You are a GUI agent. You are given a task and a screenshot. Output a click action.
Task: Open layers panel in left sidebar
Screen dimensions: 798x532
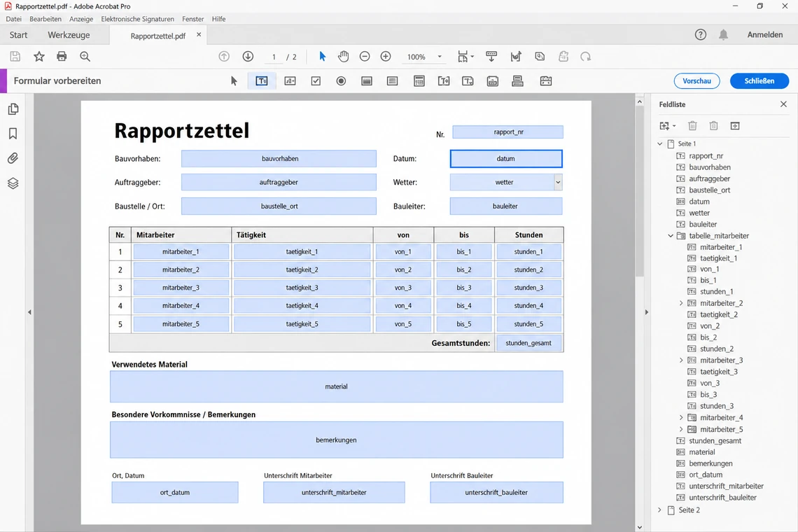(13, 183)
